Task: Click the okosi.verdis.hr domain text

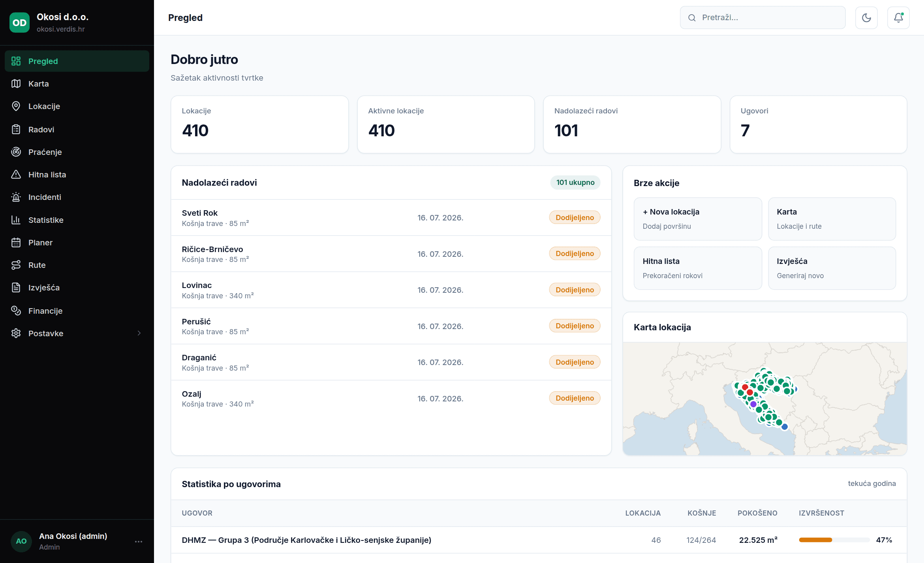Action: point(61,29)
